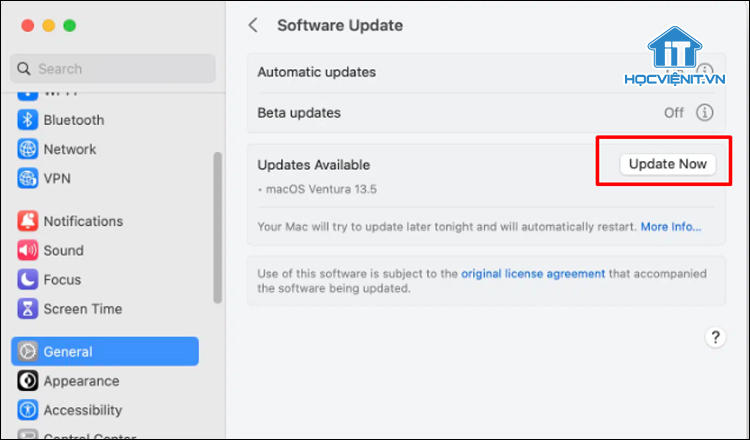750x440 pixels.
Task: Go back using the chevron arrow
Action: pyautogui.click(x=254, y=25)
